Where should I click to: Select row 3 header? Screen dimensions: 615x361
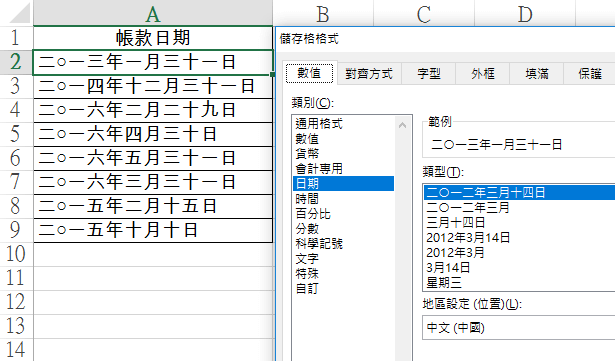[x=16, y=86]
